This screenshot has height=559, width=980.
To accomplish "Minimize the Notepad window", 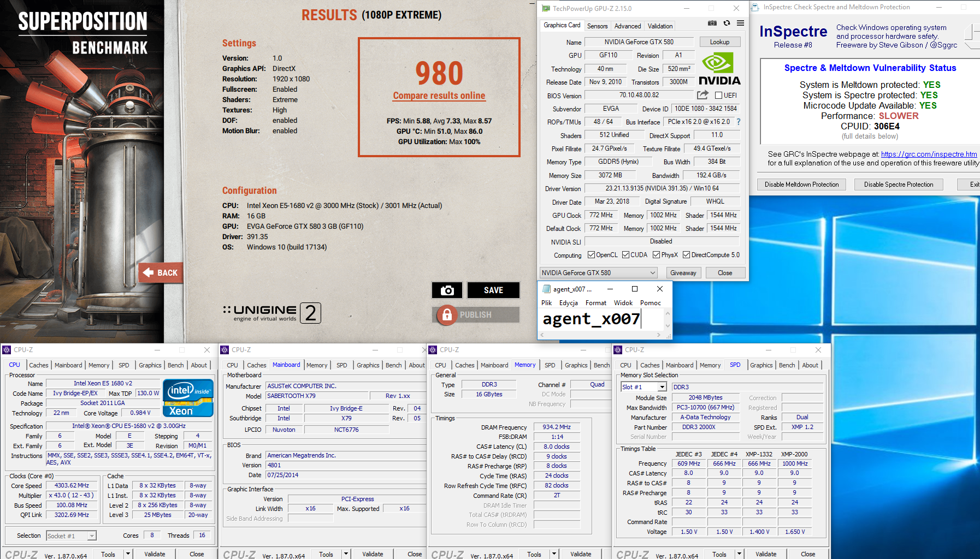I will coord(610,289).
